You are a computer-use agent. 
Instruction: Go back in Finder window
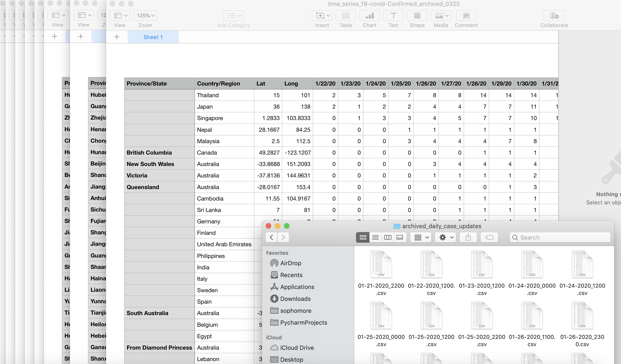click(x=271, y=237)
